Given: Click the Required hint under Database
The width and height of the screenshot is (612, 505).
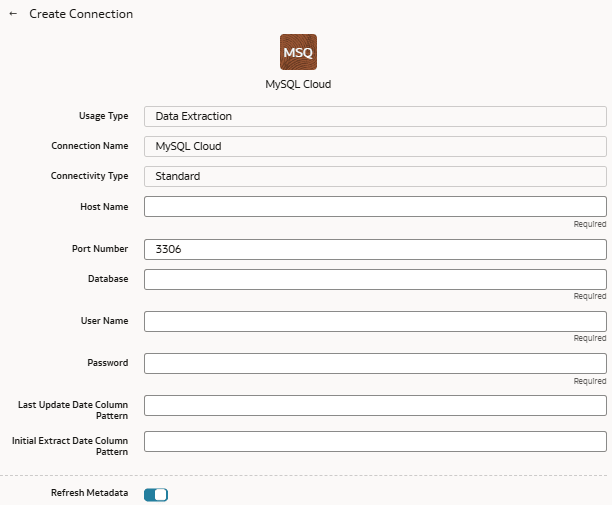Looking at the screenshot, I should coord(590,296).
